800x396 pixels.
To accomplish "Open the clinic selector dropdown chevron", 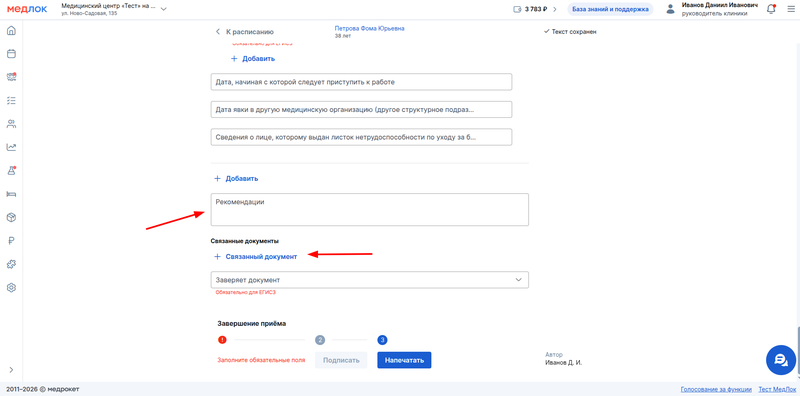I will pos(163,9).
